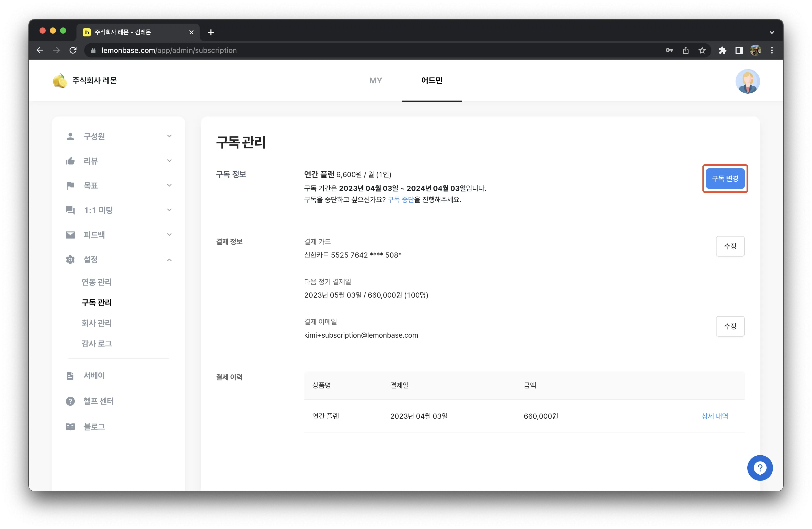The height and width of the screenshot is (529, 812).
Task: Click the share page icon in address bar
Action: [686, 51]
